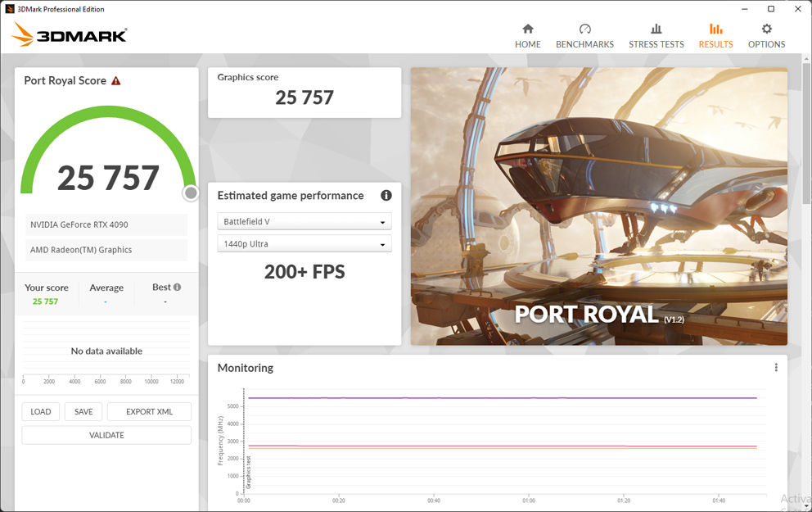Click the Port Royal Score warning icon
The image size is (812, 512).
116,81
